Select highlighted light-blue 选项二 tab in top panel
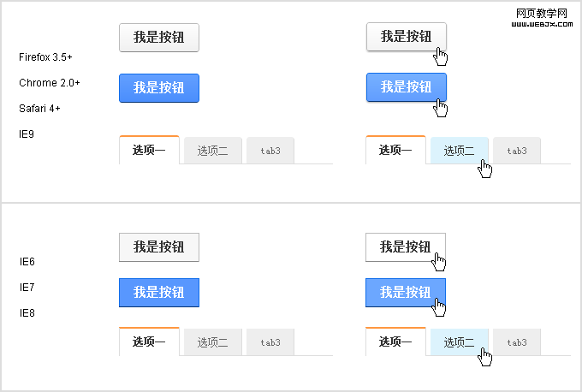The image size is (582, 392). 459,151
